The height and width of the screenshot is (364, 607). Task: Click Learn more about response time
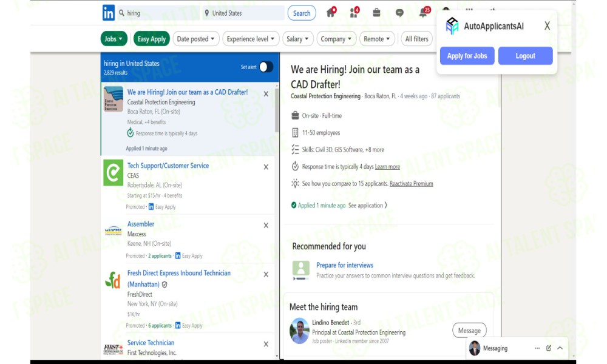[x=387, y=167]
